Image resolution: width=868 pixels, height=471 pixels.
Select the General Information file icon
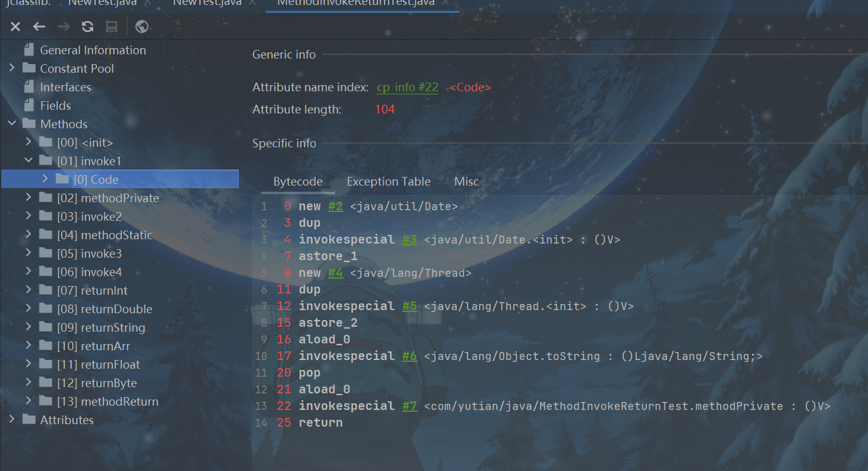coord(29,50)
